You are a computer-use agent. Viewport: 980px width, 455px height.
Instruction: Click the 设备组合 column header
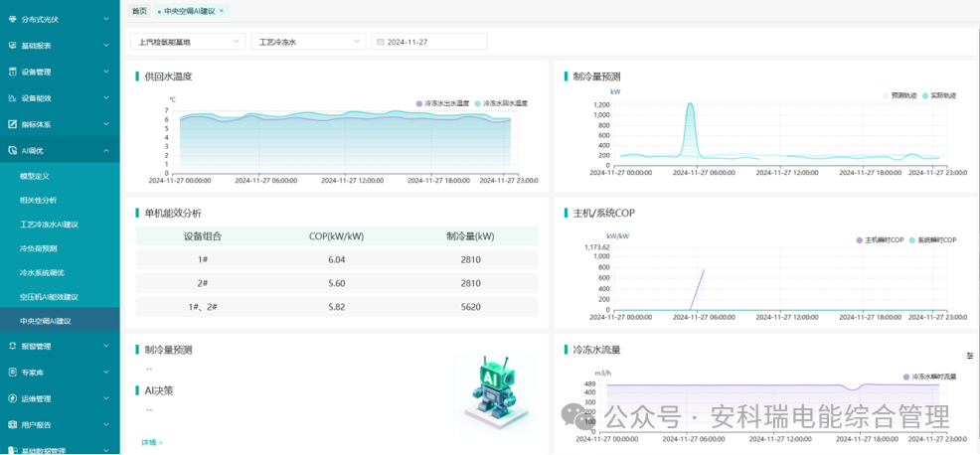203,236
